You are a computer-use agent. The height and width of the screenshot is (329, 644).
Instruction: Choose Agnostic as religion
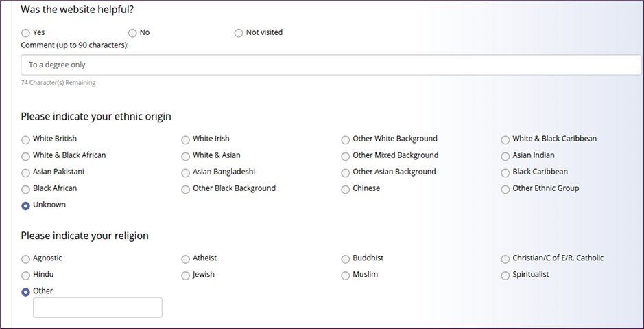click(25, 259)
